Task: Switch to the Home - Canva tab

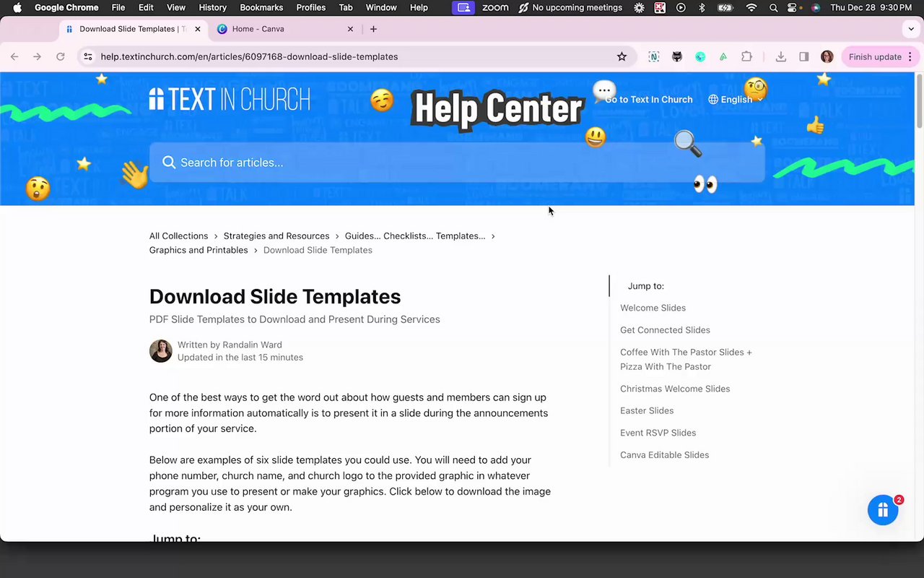Action: click(x=286, y=29)
